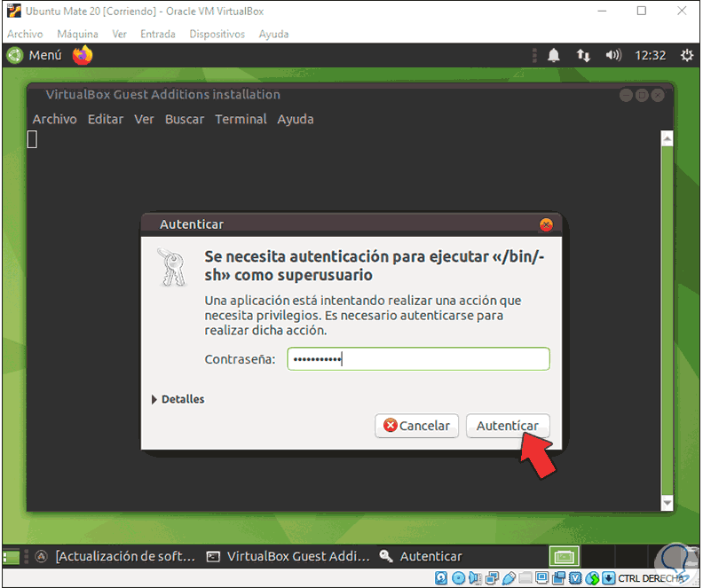Viewport: 703px width, 588px height.
Task: Close the Guest Additions terminal window
Action: point(658,95)
